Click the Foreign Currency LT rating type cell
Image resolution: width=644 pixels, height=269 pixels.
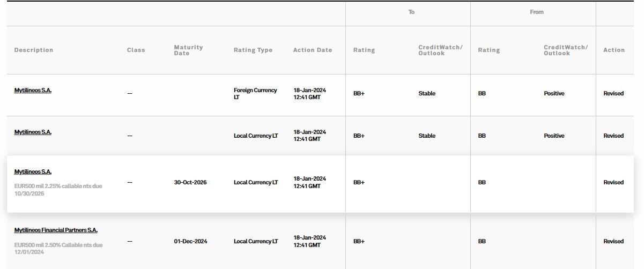pos(255,93)
